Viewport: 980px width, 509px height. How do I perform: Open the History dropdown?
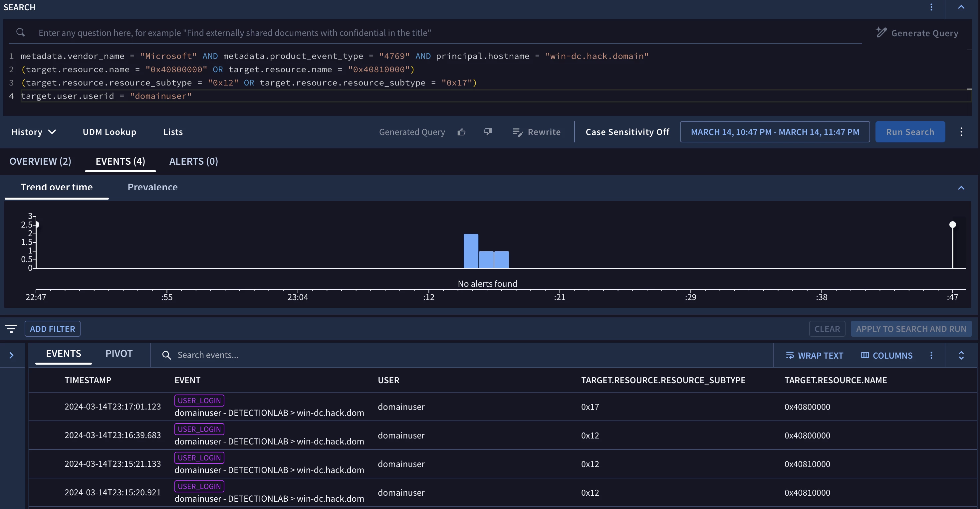(x=34, y=132)
